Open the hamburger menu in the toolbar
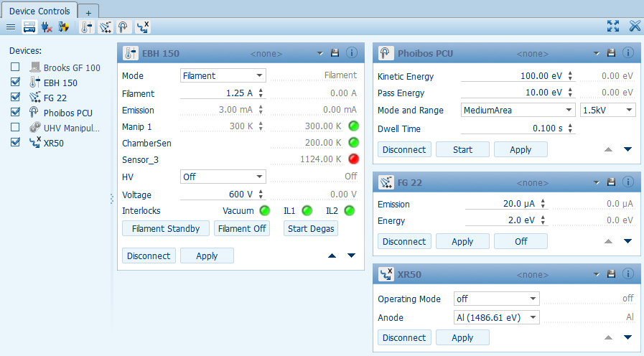 point(11,27)
